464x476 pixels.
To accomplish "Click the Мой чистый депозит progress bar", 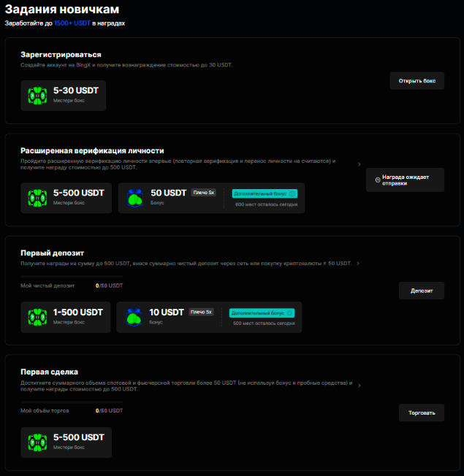I will tap(72, 277).
